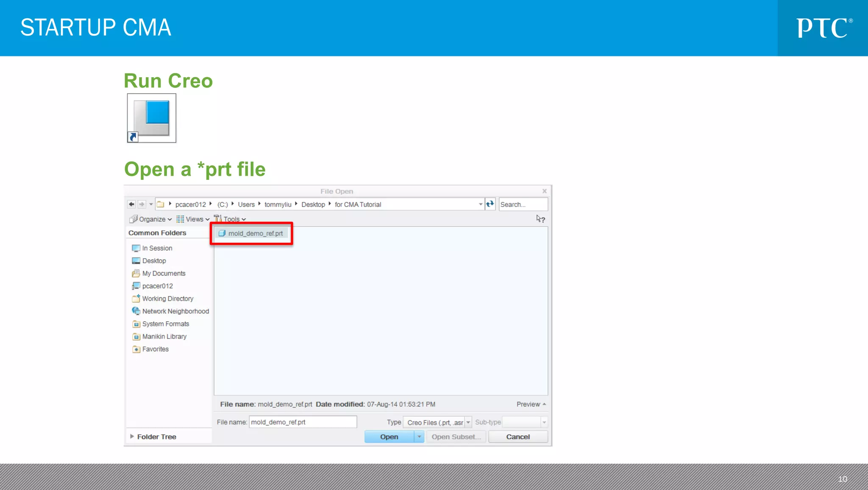Click the File name input field
868x490 pixels.
pyautogui.click(x=303, y=422)
